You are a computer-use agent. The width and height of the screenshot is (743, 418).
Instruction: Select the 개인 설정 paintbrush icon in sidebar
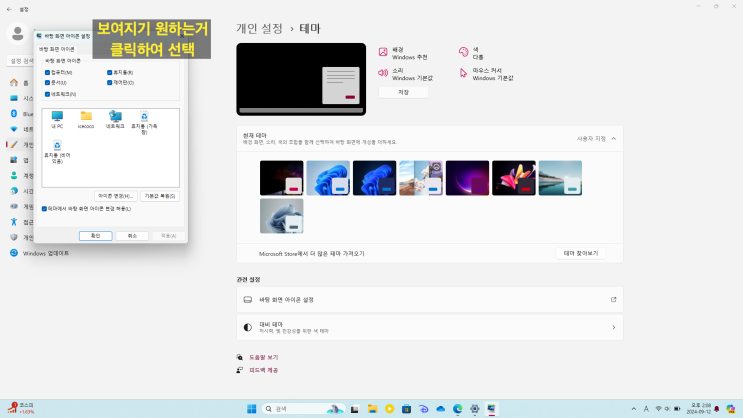14,145
